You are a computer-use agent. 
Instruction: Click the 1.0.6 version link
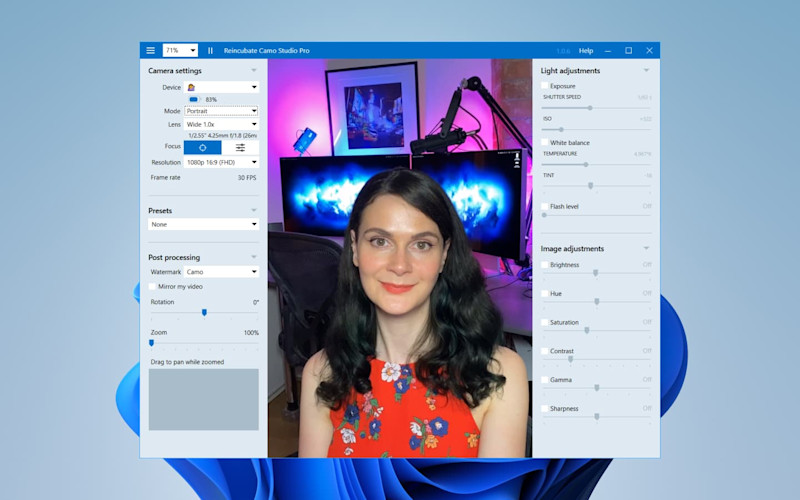(x=562, y=50)
